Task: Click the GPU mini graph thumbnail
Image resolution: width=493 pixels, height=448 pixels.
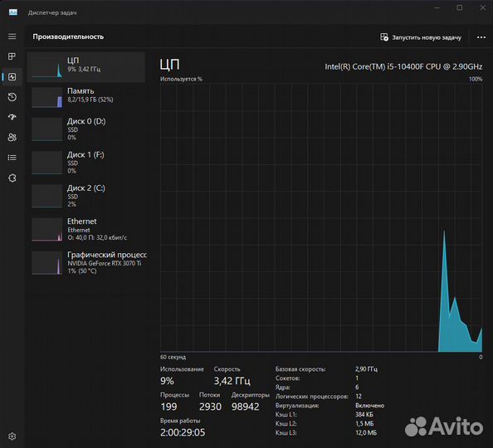Action: [x=46, y=263]
